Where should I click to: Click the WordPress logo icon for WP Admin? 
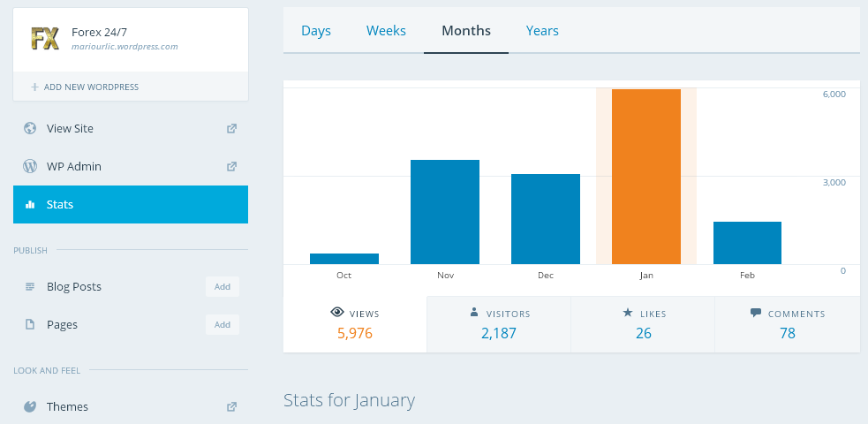coord(30,166)
